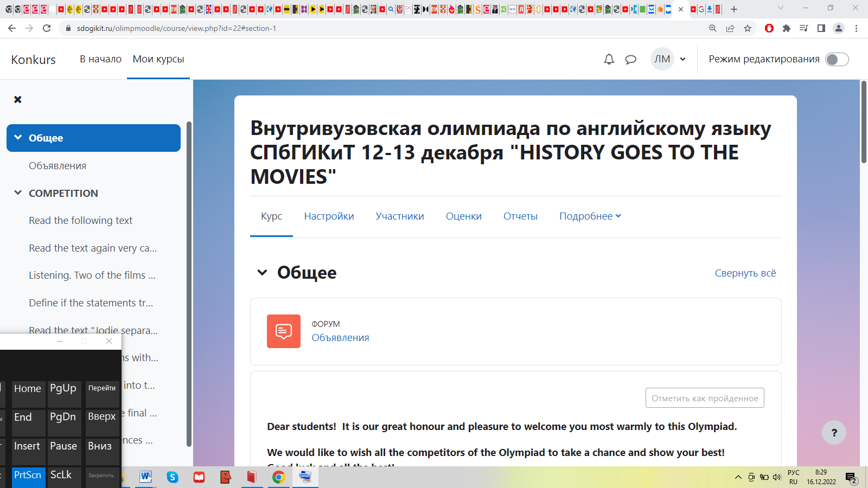Click the browser zoom magnifier icon

click(713, 28)
